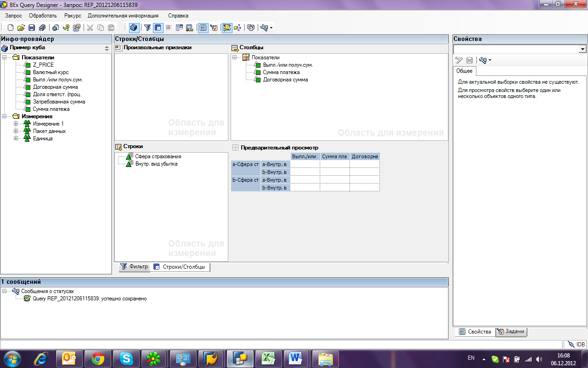Select Внутр. вид убытка row characteristic
The height and width of the screenshot is (368, 588).
pyautogui.click(x=156, y=164)
